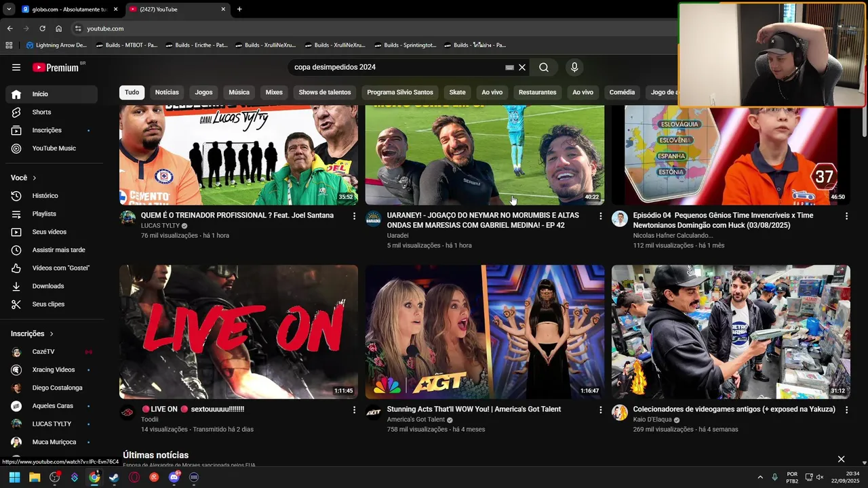The image size is (868, 488).
Task: Open Xracing Videos subscription channel
Action: (x=52, y=370)
